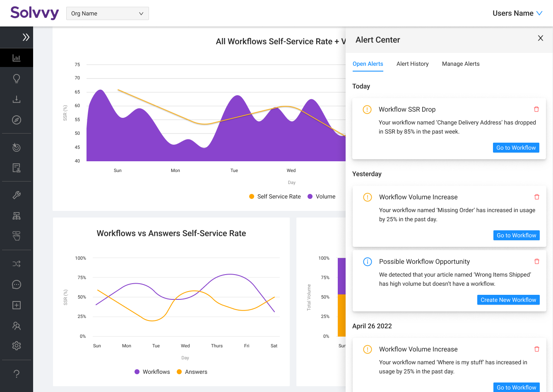The image size is (553, 392).
Task: Close the Alert Center panel
Action: 541,38
